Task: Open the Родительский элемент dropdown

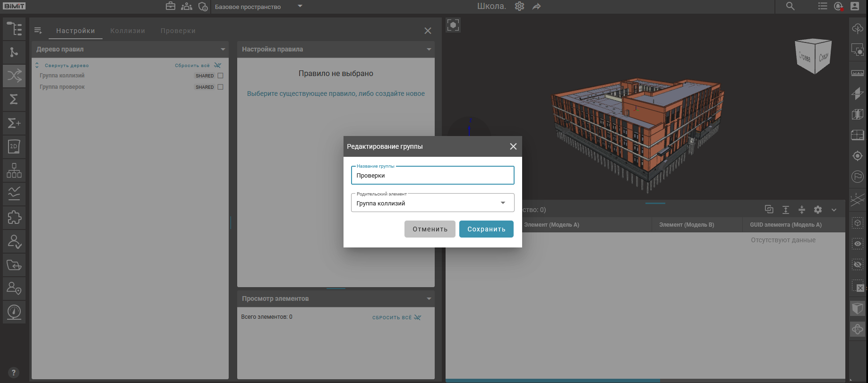Action: 432,203
